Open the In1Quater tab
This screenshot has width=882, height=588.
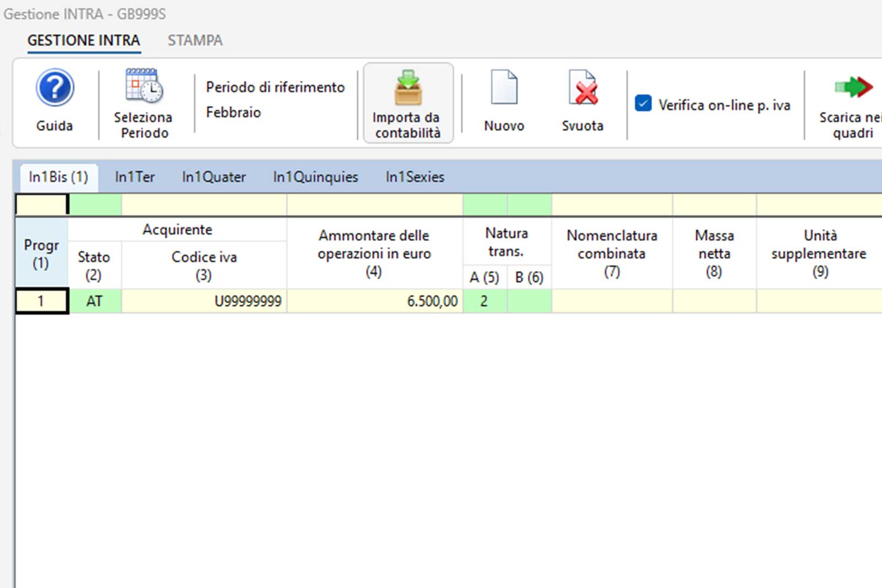pos(214,177)
